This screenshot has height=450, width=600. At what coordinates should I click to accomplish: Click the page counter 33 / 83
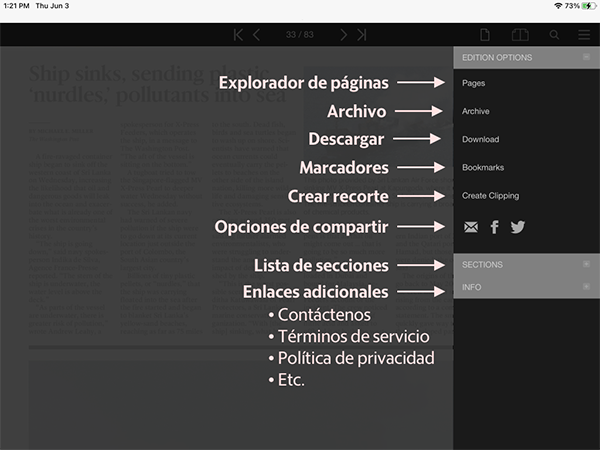tap(300, 35)
